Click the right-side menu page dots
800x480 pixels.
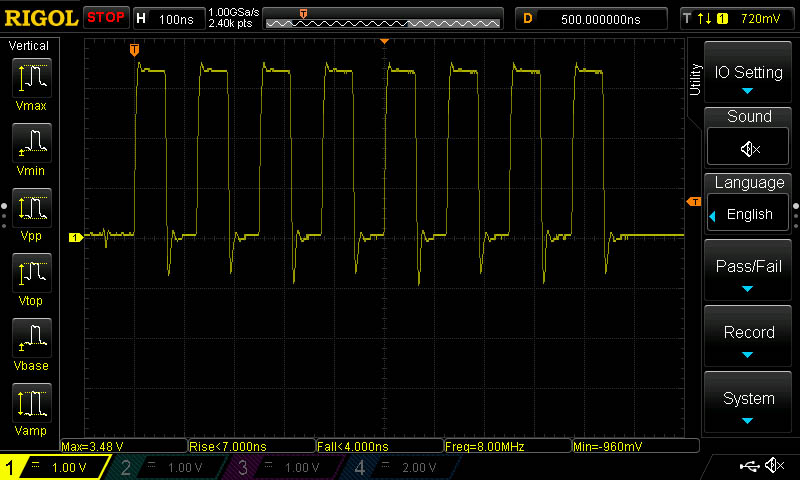pos(796,216)
